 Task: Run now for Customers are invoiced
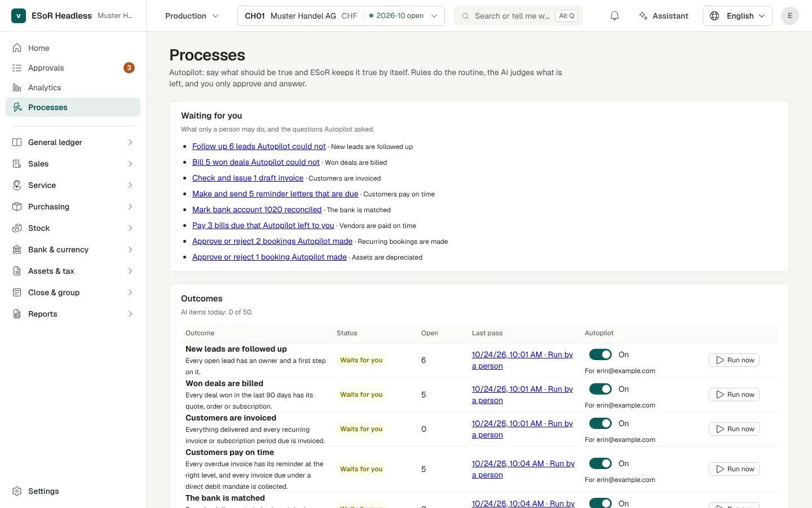(734, 429)
